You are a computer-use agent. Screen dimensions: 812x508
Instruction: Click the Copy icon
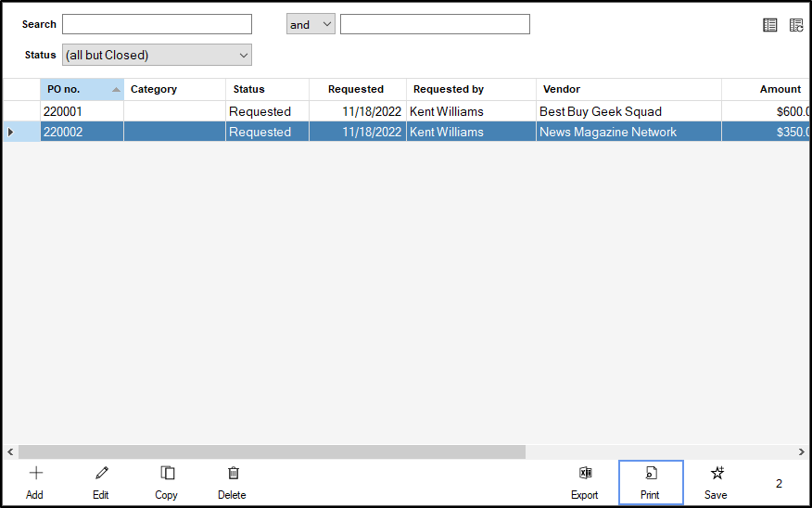(x=167, y=474)
